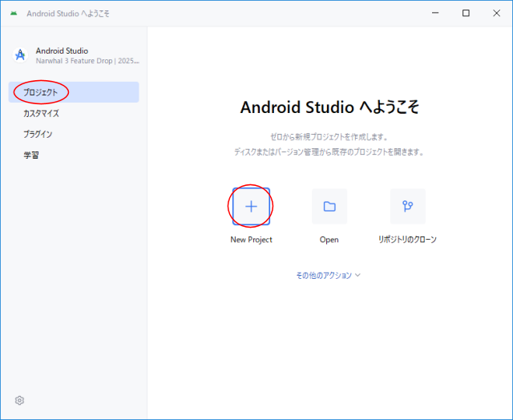Image resolution: width=513 pixels, height=420 pixels.
Task: Click the リポジトリのクローン text label
Action: [x=407, y=240]
